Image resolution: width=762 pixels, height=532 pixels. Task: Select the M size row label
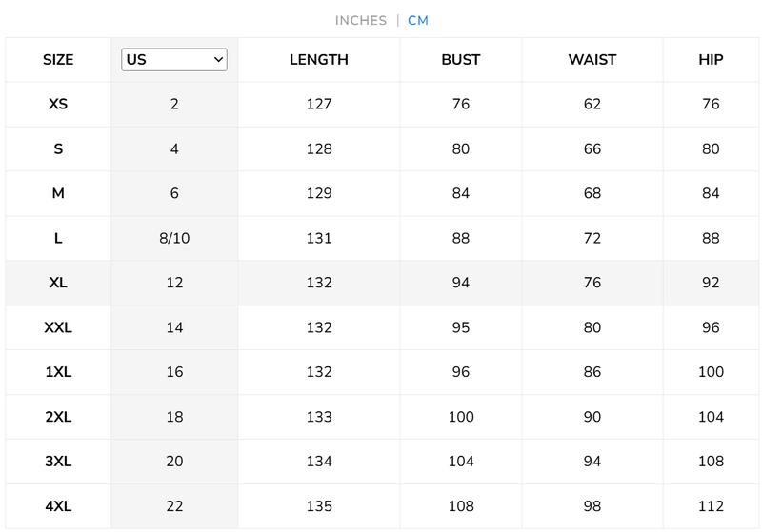tap(58, 193)
